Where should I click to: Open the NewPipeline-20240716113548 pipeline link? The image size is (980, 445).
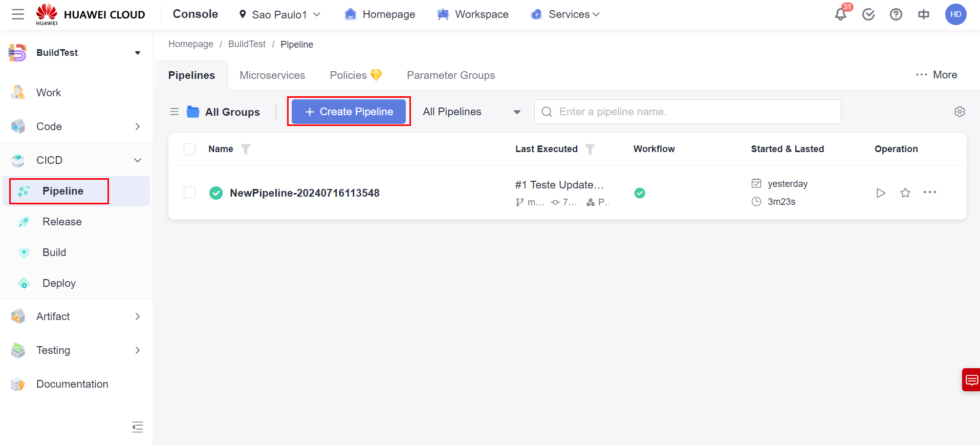tap(304, 193)
